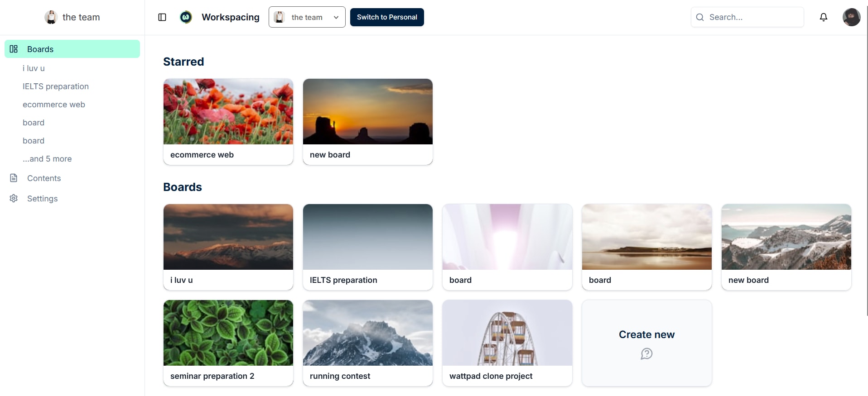Open the wattpad clone project board
The height and width of the screenshot is (396, 868).
click(x=507, y=343)
